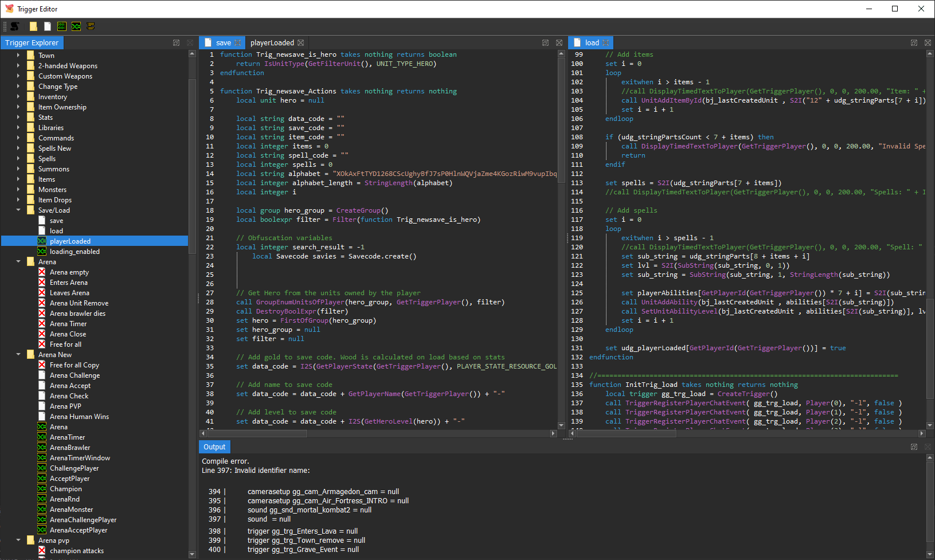
Task: Click the green binary digits toolbar icon
Action: [x=61, y=26]
